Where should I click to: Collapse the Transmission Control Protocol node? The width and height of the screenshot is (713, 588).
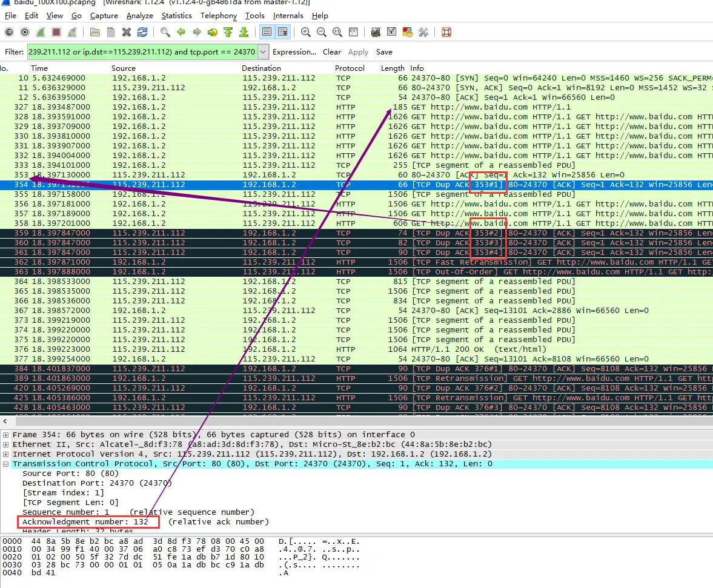click(5, 464)
